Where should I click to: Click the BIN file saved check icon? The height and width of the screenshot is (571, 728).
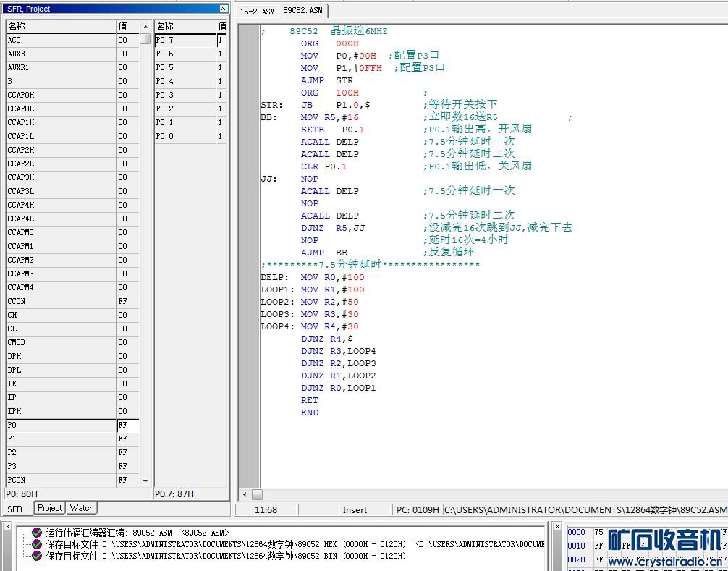tap(37, 556)
